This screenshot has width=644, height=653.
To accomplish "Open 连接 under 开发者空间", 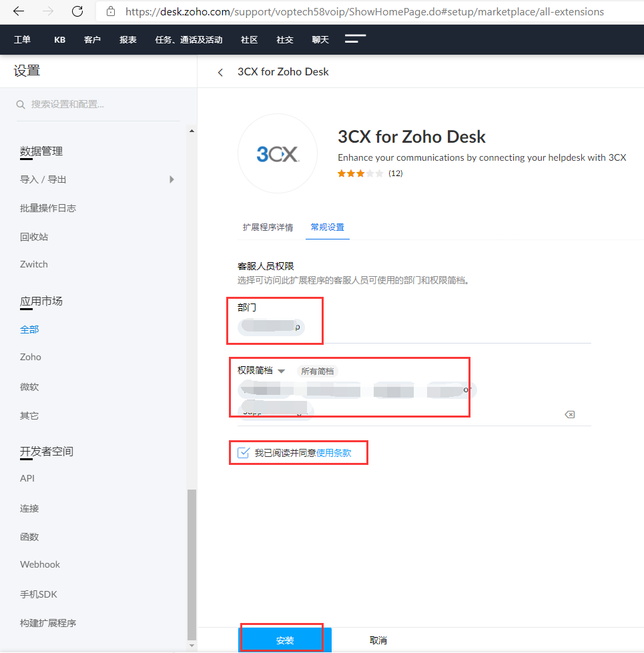I will (x=29, y=508).
